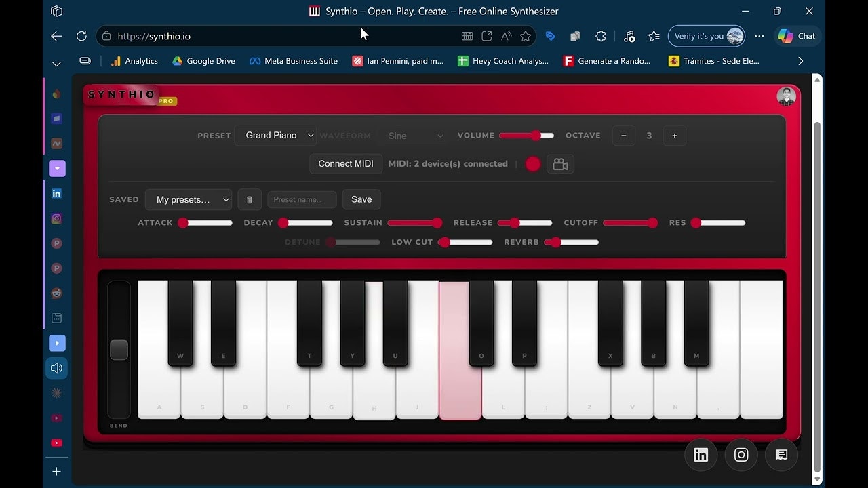Click the Release slider
This screenshot has width=868, height=488.
[525, 223]
